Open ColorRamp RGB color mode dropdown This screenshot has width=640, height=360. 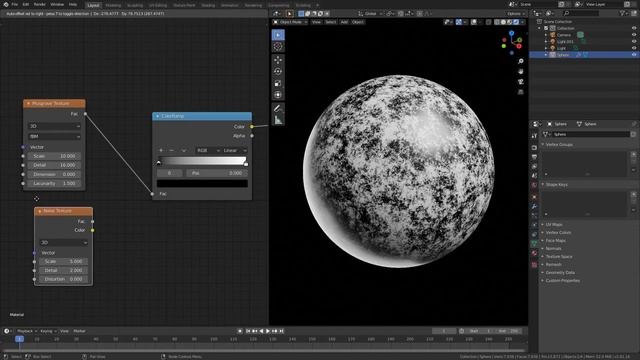(x=208, y=151)
